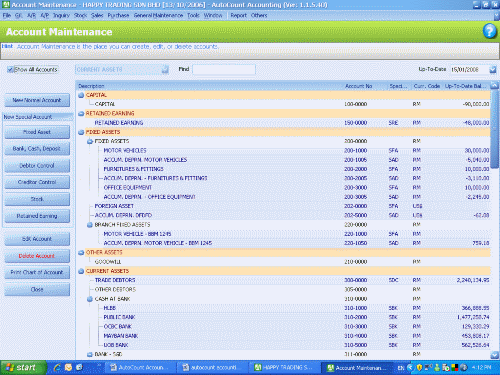Collapse the FIXED ASSETS 200-0000 subtree
Screen dimensions: 500x375
click(x=90, y=142)
